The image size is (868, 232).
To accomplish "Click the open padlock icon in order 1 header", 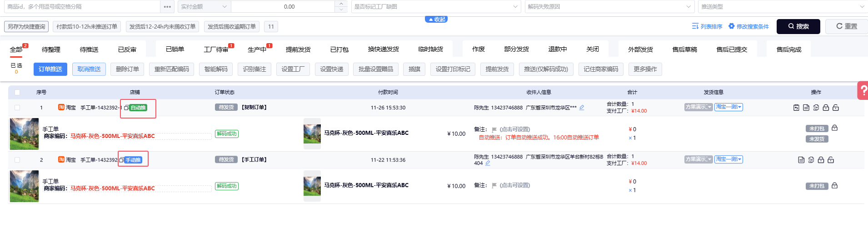I will [x=836, y=108].
